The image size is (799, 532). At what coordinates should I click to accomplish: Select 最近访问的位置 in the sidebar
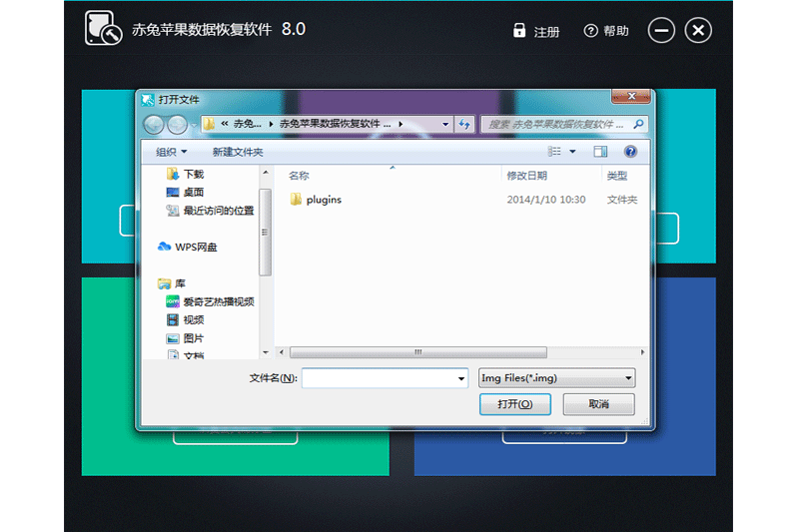210,211
